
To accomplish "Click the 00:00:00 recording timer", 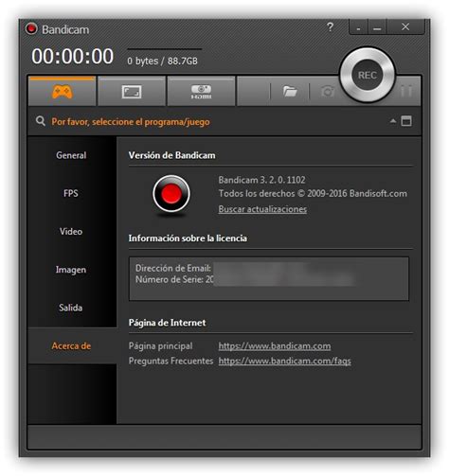I will [73, 56].
